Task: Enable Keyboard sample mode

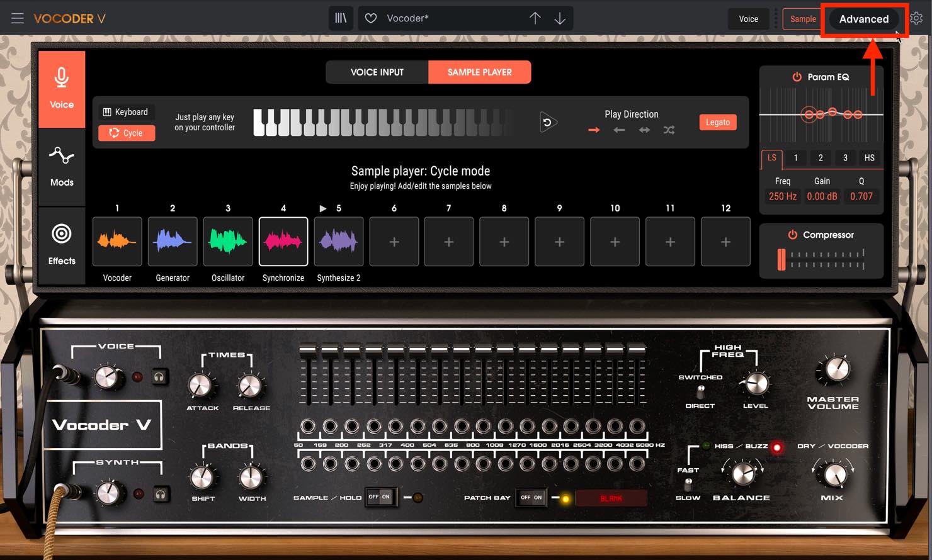Action: tap(127, 112)
